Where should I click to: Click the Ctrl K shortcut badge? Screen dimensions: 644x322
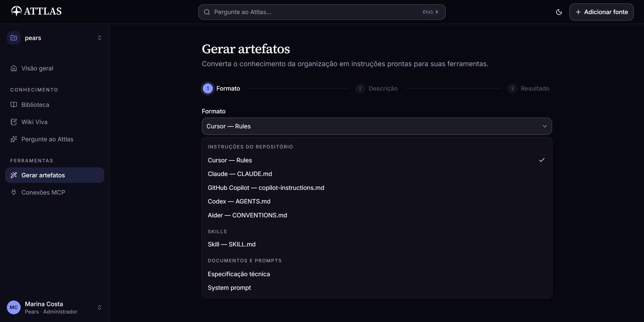point(430,12)
